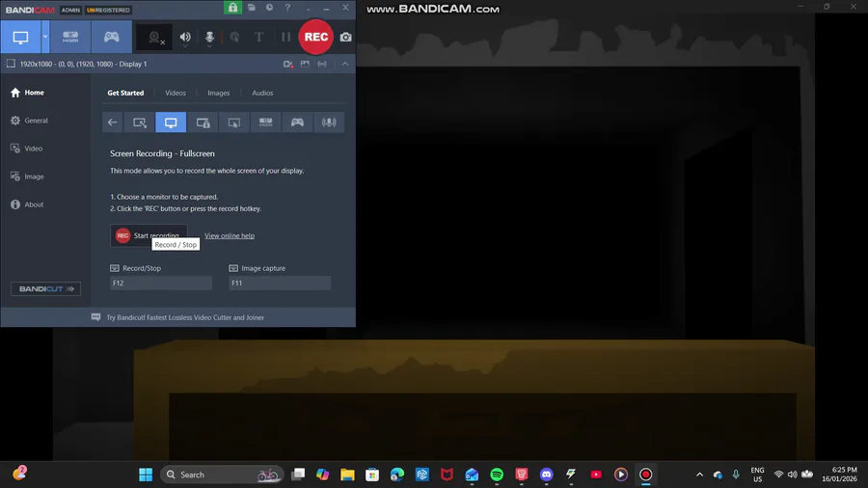
Task: Switch to the Images tab
Action: [x=219, y=93]
